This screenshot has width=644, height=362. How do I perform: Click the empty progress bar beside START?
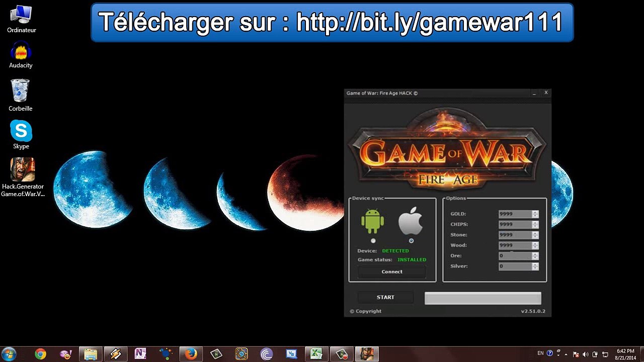pos(483,298)
